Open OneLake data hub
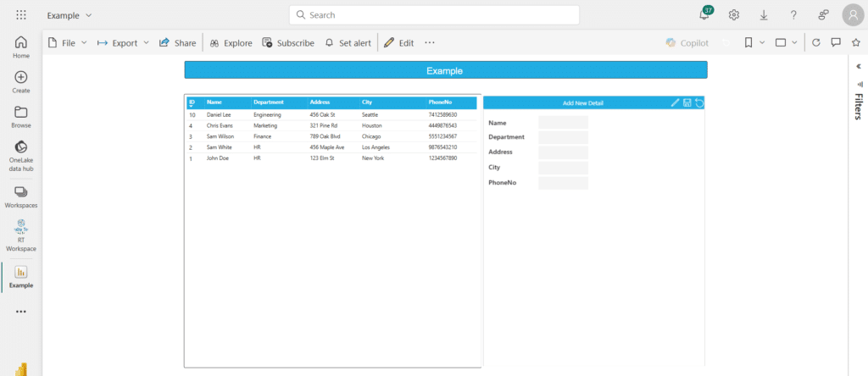 [21, 156]
